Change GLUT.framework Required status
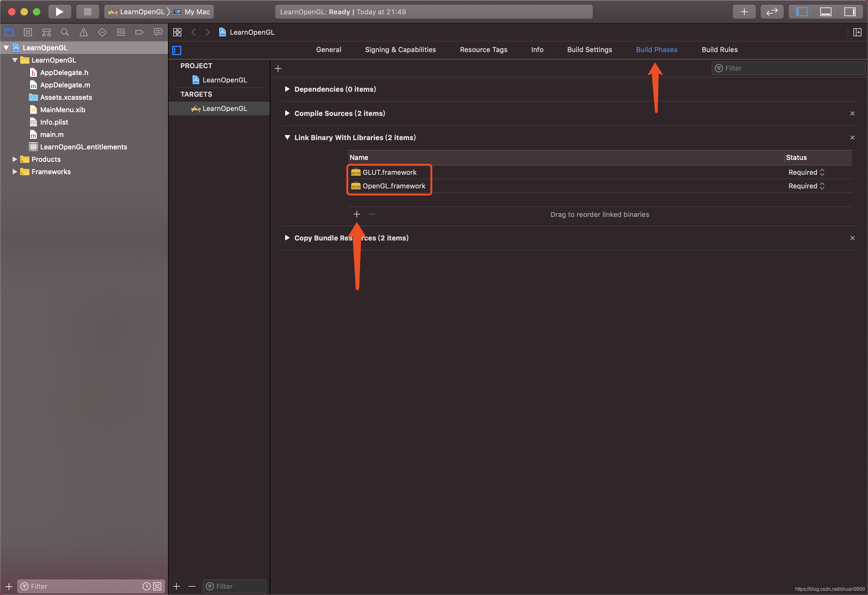Image resolution: width=868 pixels, height=595 pixels. [806, 172]
